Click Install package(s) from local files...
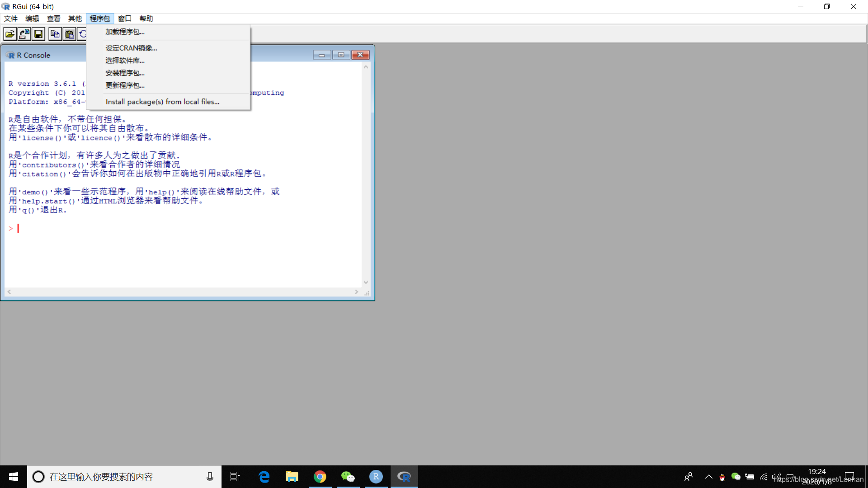Screen dimensions: 868x488 pyautogui.click(x=162, y=102)
